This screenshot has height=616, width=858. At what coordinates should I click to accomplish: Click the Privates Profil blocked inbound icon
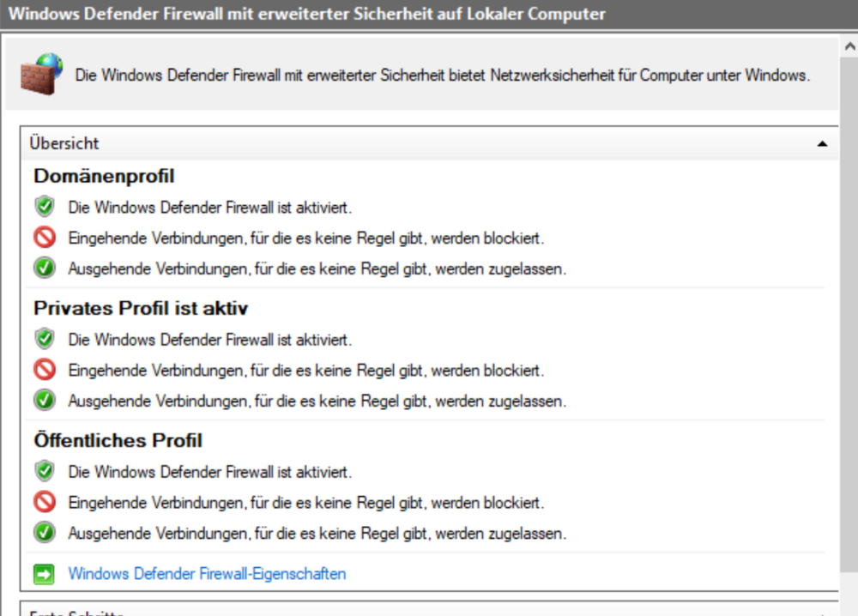click(x=45, y=370)
